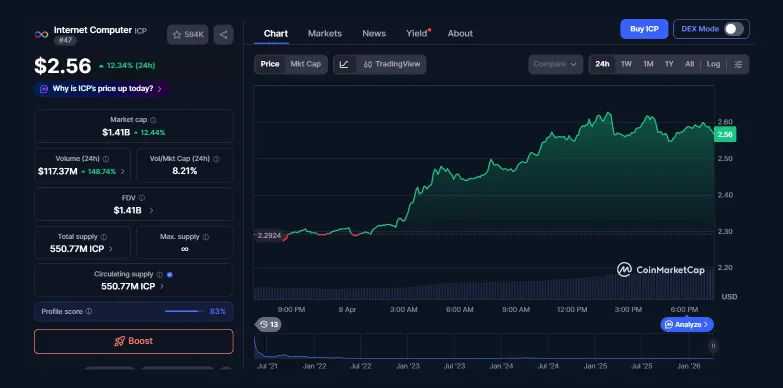This screenshot has width=783, height=388.
Task: Select Mkt Cap chart toggle
Action: point(306,64)
